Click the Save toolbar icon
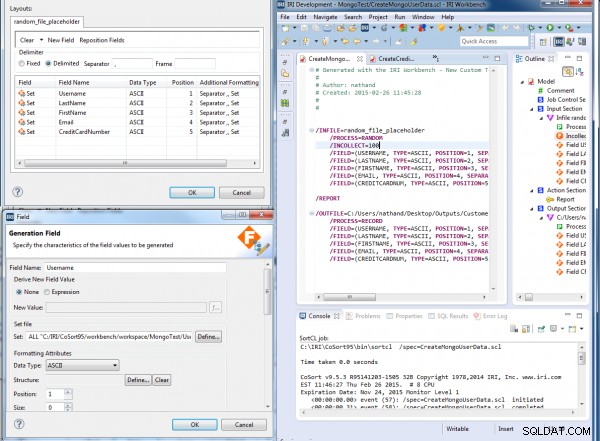The height and width of the screenshot is (441, 600). click(x=304, y=28)
